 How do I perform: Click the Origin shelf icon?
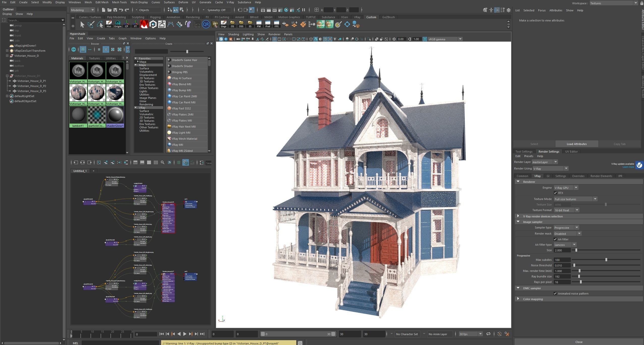(x=118, y=24)
